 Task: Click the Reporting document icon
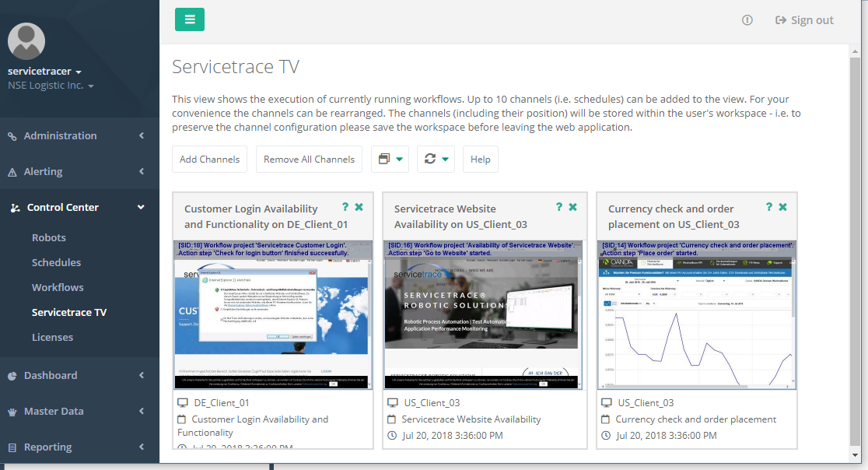12,447
